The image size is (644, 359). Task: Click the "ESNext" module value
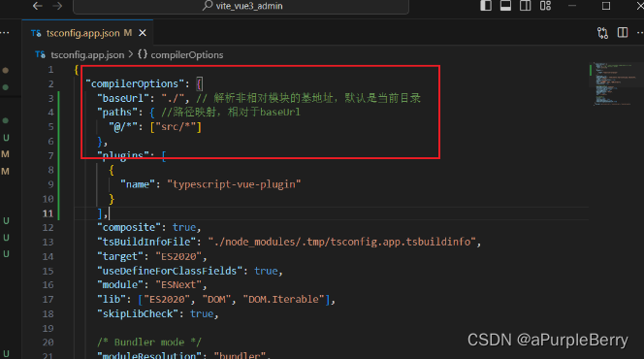click(x=178, y=284)
